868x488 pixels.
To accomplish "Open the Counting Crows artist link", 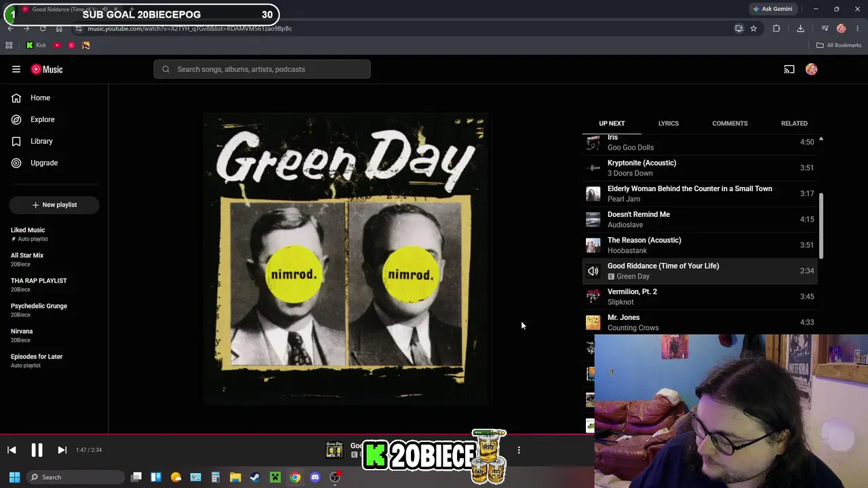I will click(x=633, y=327).
